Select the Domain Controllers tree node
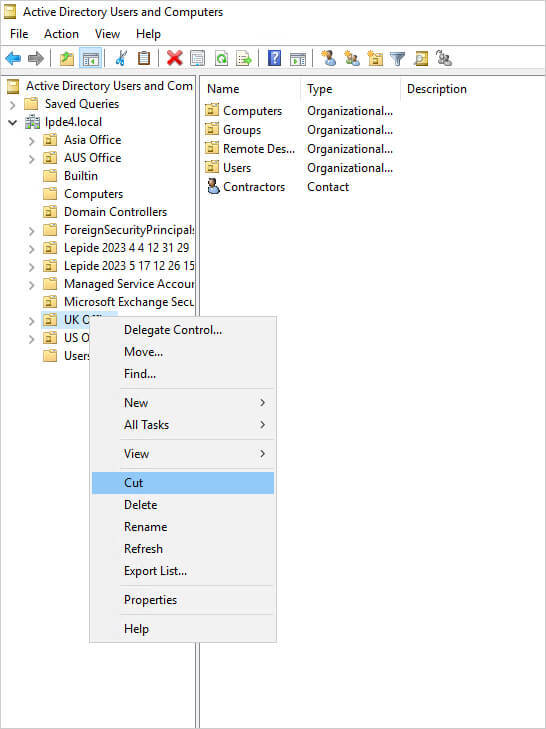Viewport: 546px width, 729px height. tap(115, 212)
